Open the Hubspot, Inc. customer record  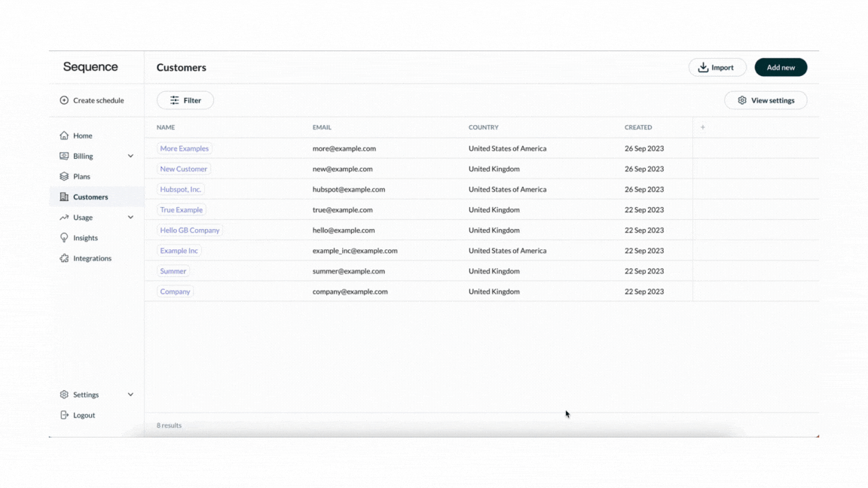[180, 189]
